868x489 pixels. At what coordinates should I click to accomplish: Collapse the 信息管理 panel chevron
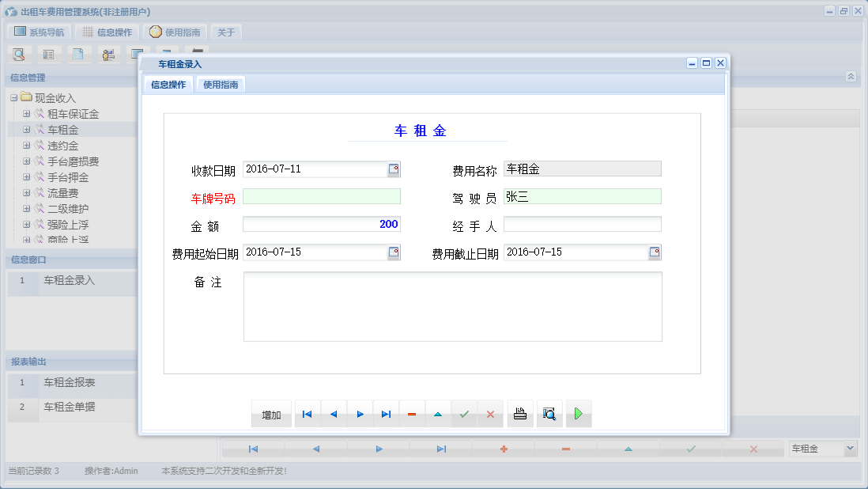click(851, 77)
